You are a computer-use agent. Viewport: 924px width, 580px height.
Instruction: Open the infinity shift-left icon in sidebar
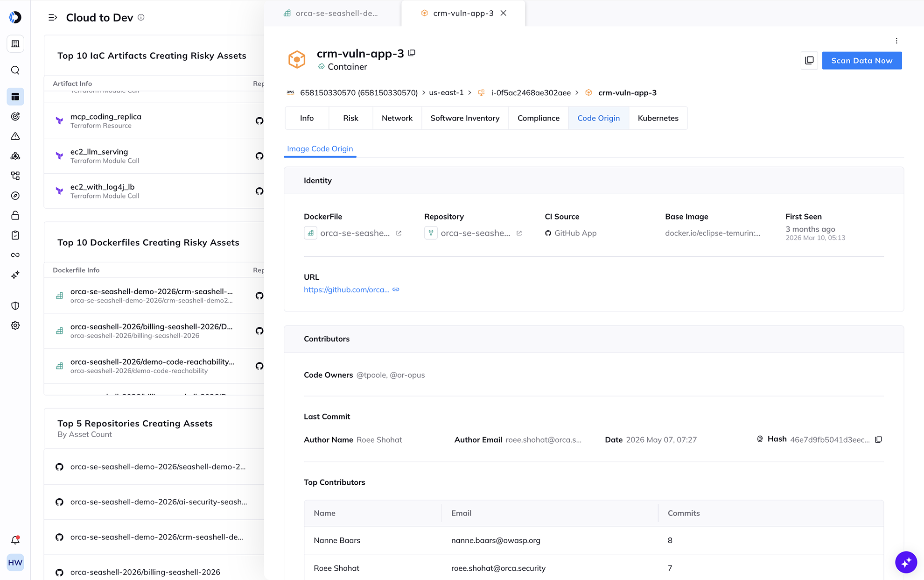(x=15, y=255)
